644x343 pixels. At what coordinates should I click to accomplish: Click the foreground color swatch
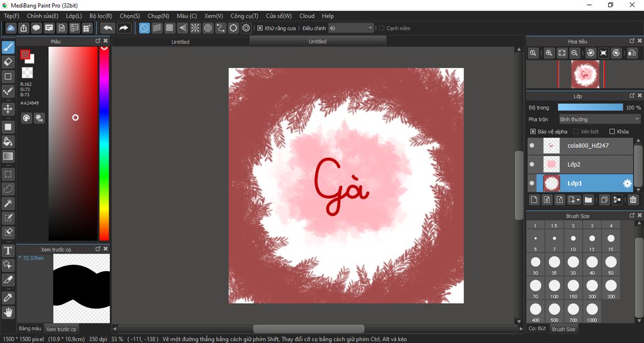click(25, 54)
